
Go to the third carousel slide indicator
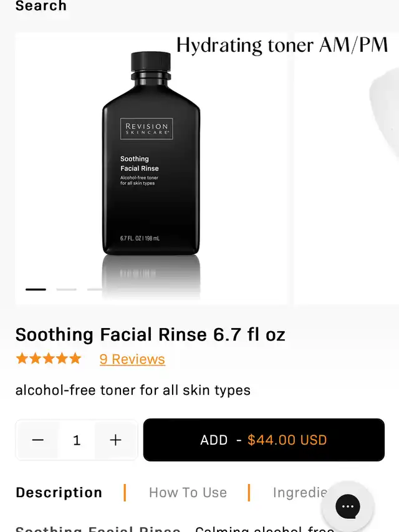tap(95, 289)
